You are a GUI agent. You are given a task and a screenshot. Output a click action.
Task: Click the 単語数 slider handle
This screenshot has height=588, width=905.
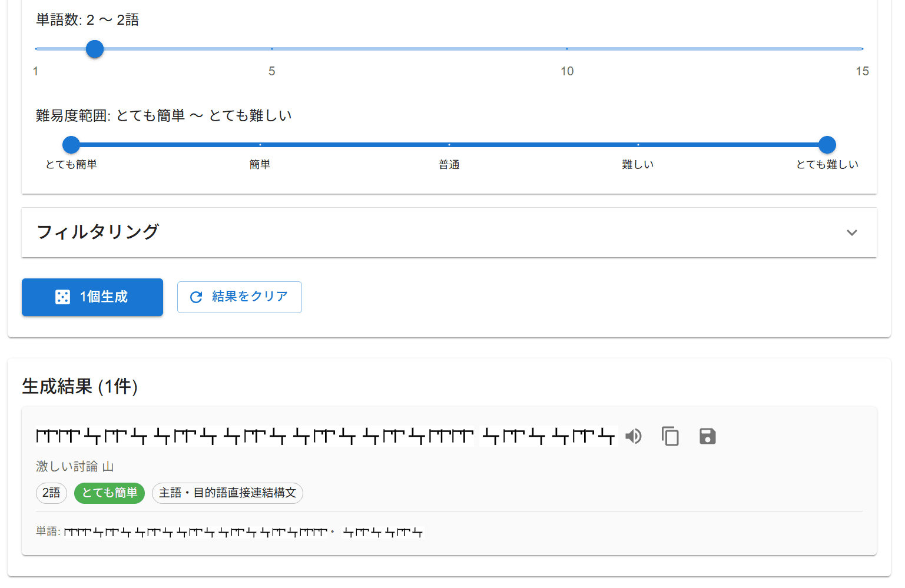[x=95, y=49]
